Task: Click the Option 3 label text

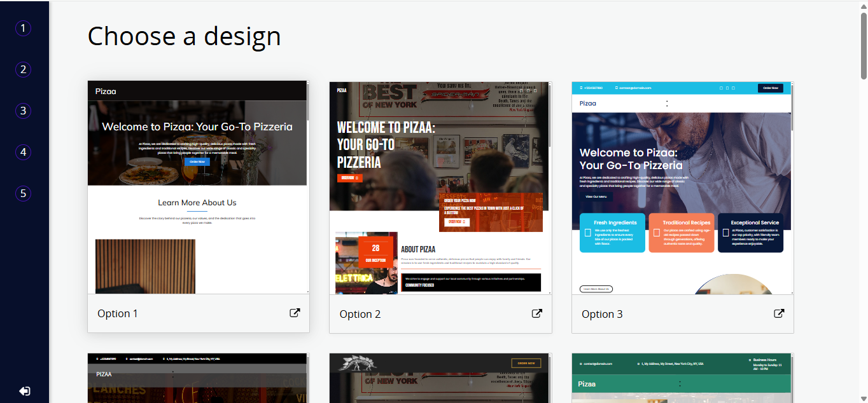Action: [x=602, y=314]
